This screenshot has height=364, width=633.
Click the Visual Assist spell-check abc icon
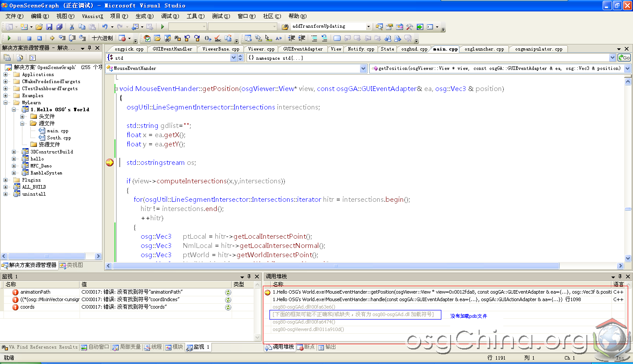click(218, 38)
